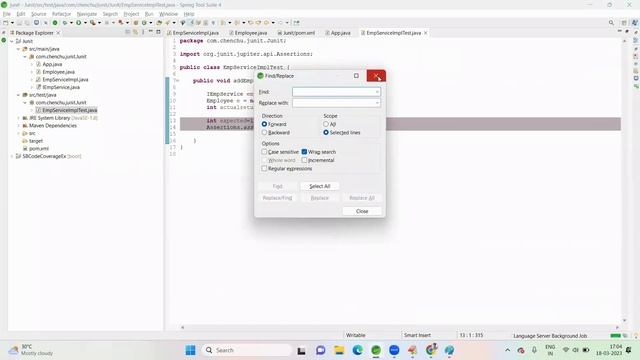The height and width of the screenshot is (360, 640).
Task: Maximize the Package Explorer view
Action: pos(158,32)
